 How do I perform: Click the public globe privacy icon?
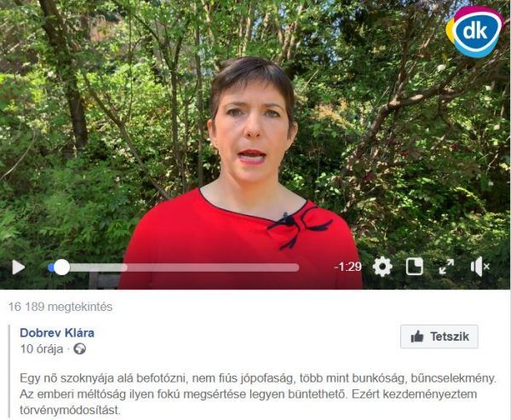tap(80, 349)
